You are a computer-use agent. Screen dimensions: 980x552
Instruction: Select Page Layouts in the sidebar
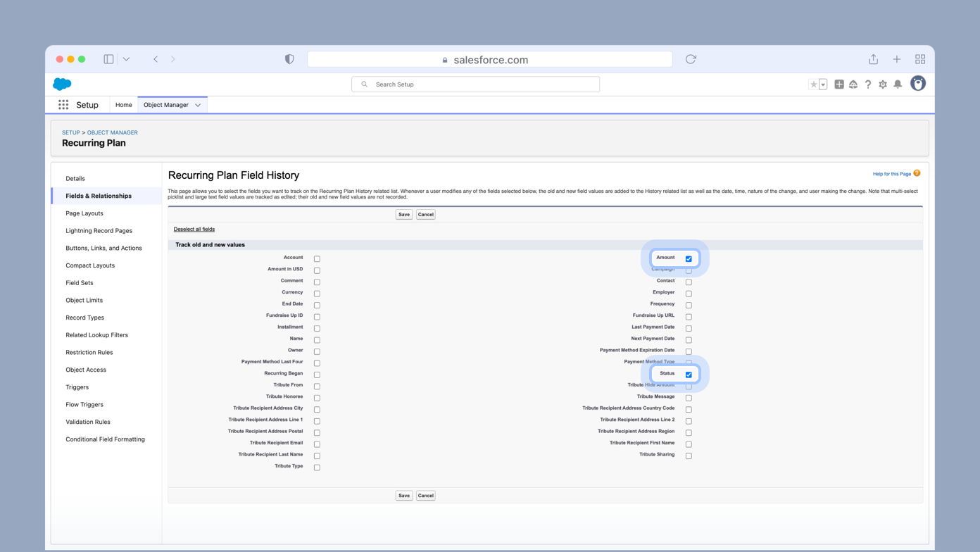coord(84,213)
